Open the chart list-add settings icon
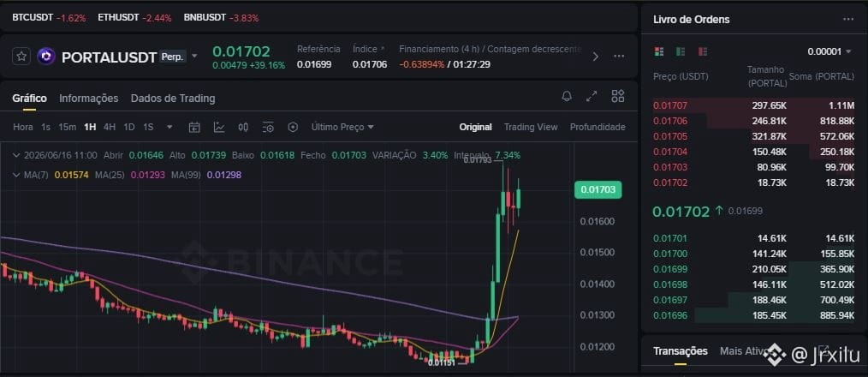This screenshot has height=377, width=868. point(268,127)
